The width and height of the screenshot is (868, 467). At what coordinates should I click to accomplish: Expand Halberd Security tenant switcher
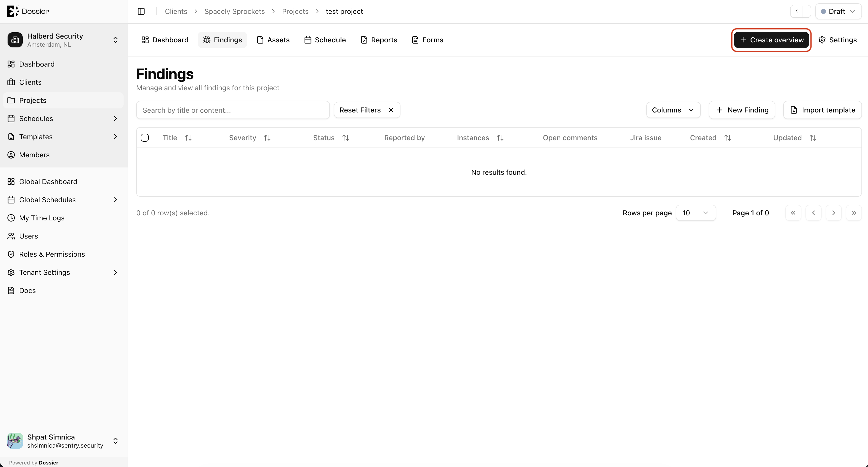pyautogui.click(x=115, y=40)
